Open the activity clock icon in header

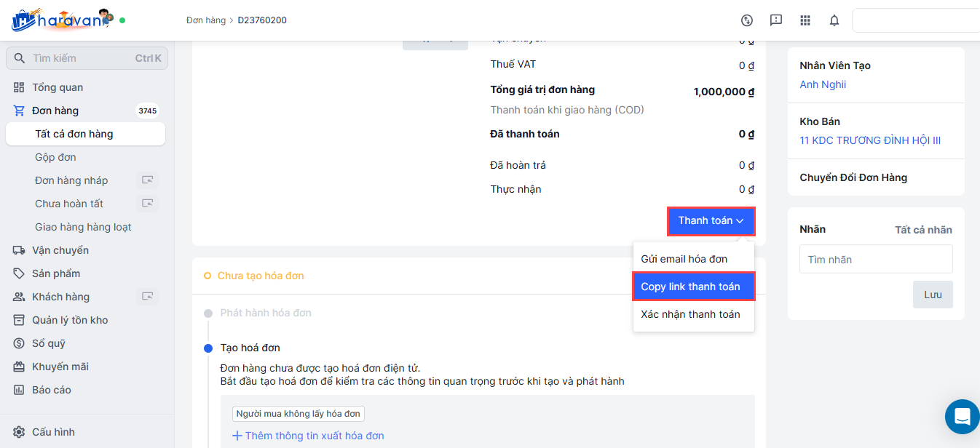click(x=746, y=20)
